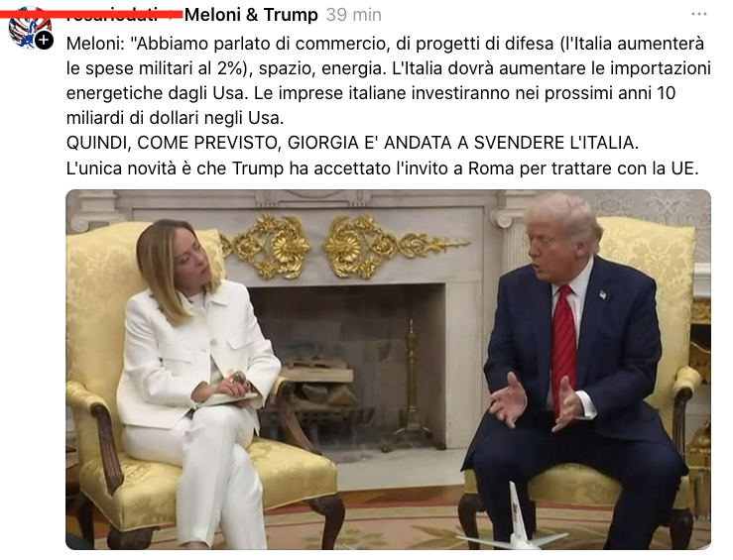This screenshot has height=560, width=733.
Task: Follow the author via plus badge
Action: tap(44, 41)
